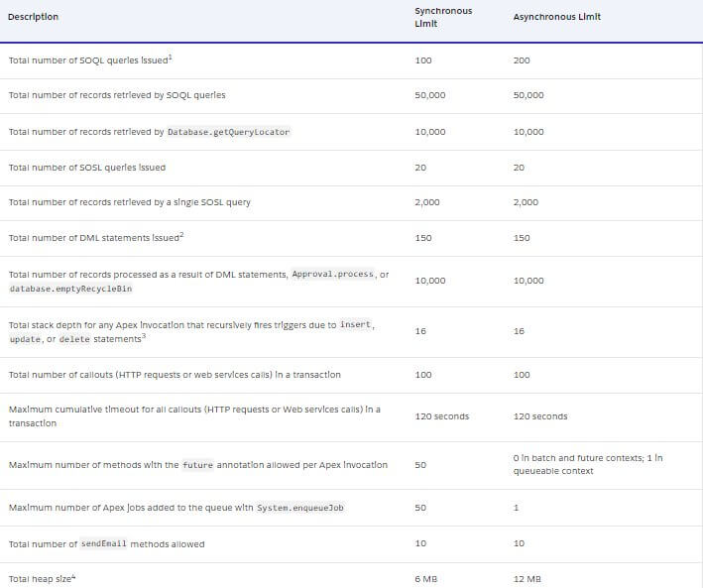
Task: Select the 6 MB synchronous heap size value
Action: (x=425, y=579)
